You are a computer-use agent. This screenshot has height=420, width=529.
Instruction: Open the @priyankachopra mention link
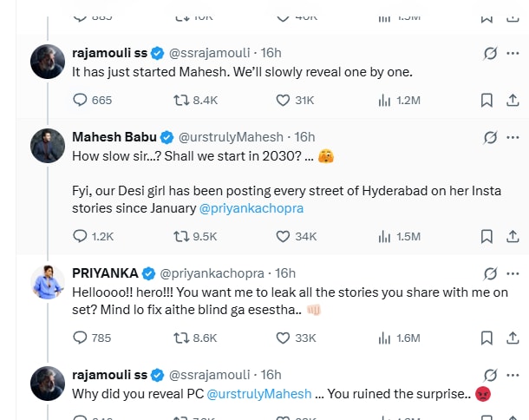coord(251,208)
